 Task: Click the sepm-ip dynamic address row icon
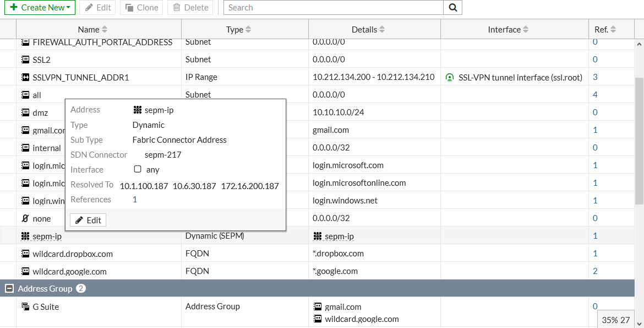tap(25, 236)
